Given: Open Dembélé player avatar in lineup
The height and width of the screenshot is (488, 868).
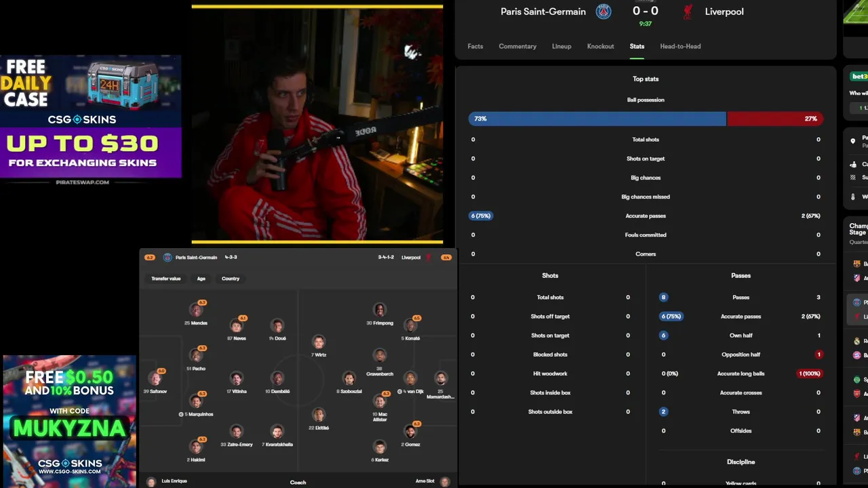Looking at the screenshot, I should click(277, 379).
